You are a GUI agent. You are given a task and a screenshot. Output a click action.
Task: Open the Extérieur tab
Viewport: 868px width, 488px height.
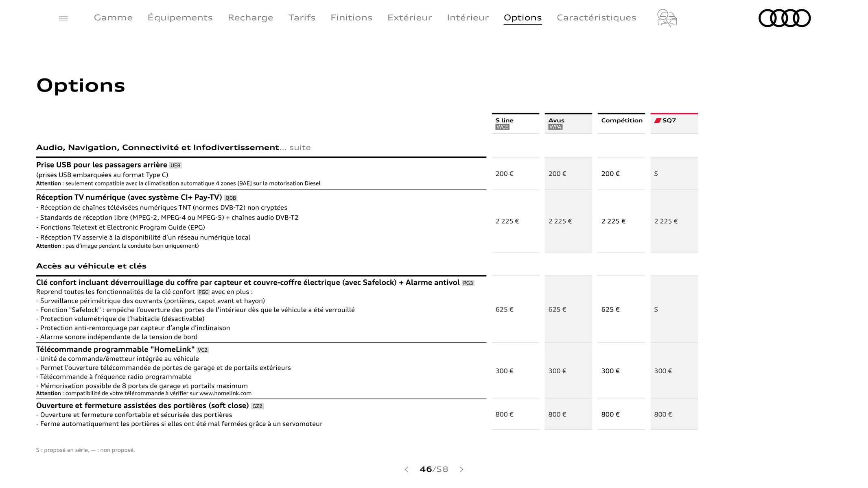coord(409,17)
